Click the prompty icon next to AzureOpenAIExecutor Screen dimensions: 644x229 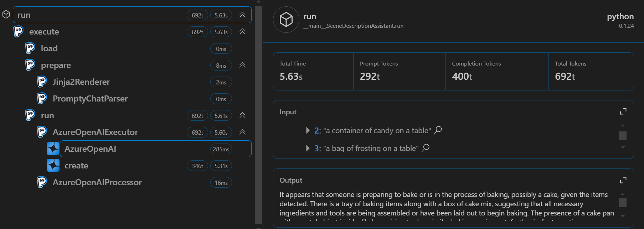point(42,132)
